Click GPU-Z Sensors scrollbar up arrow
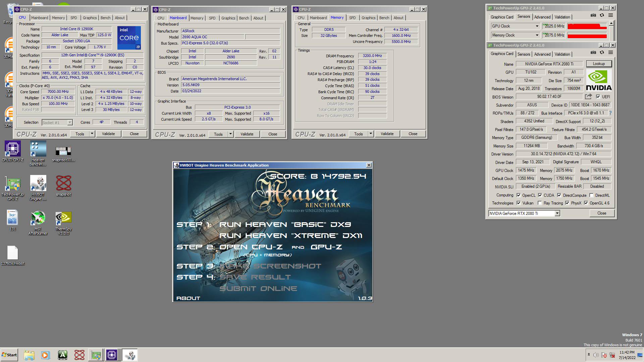Image resolution: width=644 pixels, height=362 pixels. (x=611, y=23)
